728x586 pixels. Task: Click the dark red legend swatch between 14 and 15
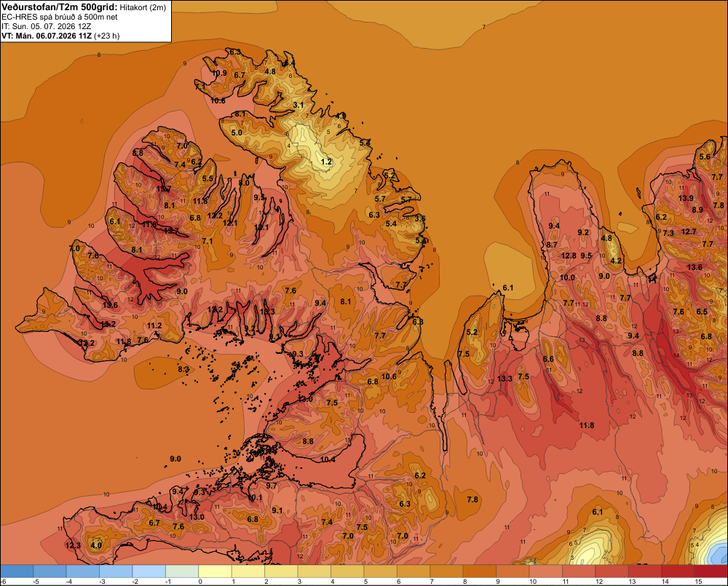click(x=678, y=571)
